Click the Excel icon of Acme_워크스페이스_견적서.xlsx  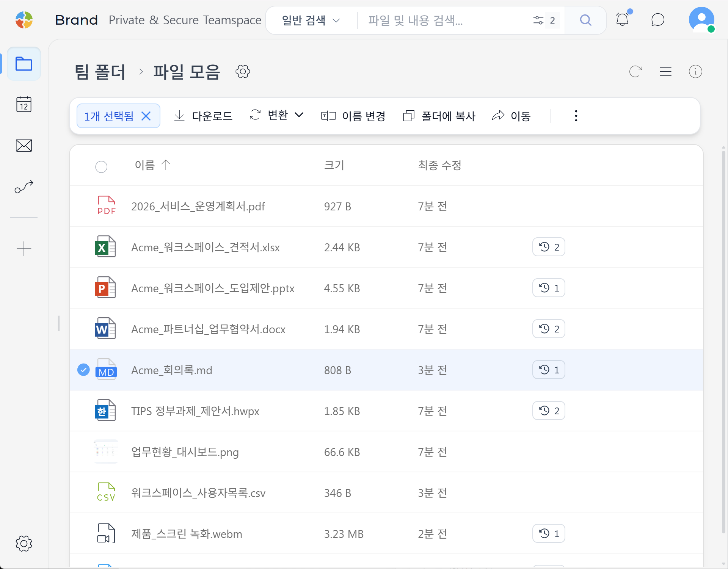click(x=105, y=247)
